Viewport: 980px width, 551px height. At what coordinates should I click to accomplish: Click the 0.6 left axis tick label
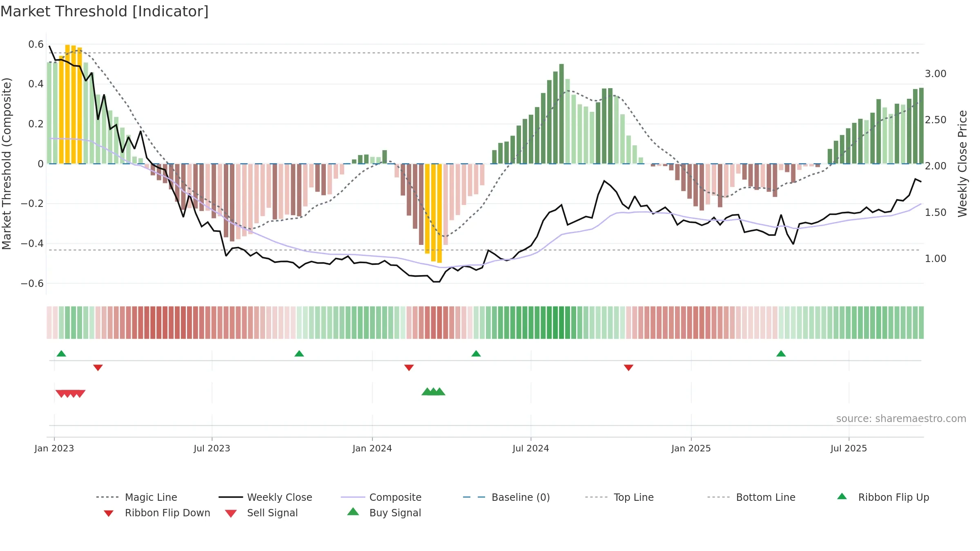[36, 44]
